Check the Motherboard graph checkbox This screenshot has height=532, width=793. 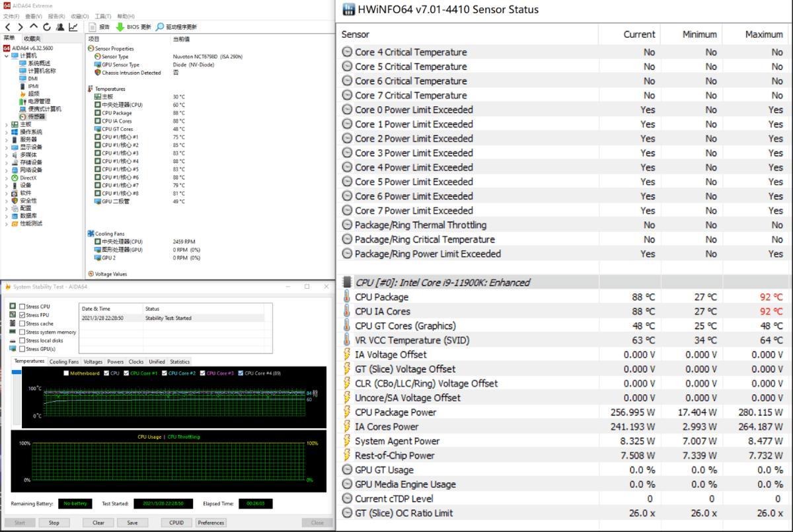(66, 373)
